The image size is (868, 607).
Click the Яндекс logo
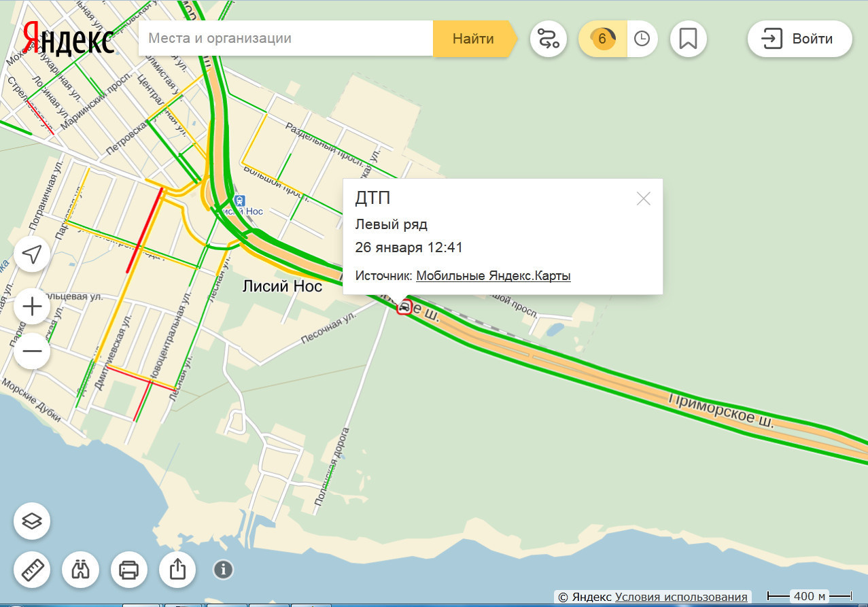click(68, 38)
